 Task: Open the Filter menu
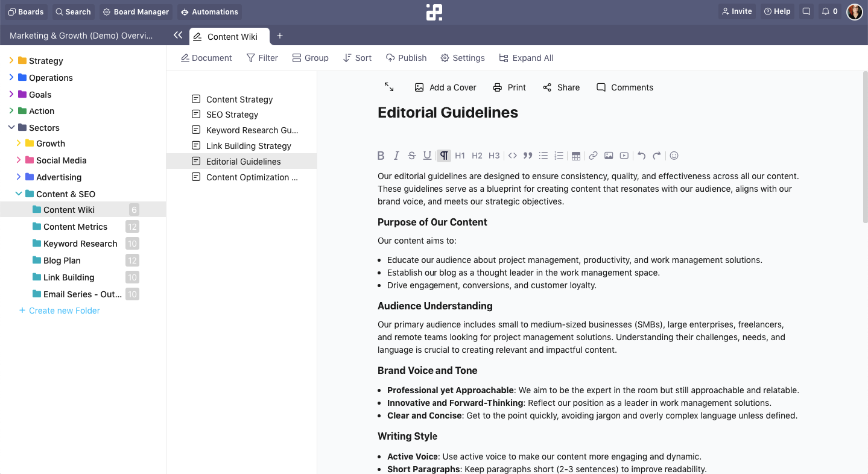pyautogui.click(x=262, y=58)
